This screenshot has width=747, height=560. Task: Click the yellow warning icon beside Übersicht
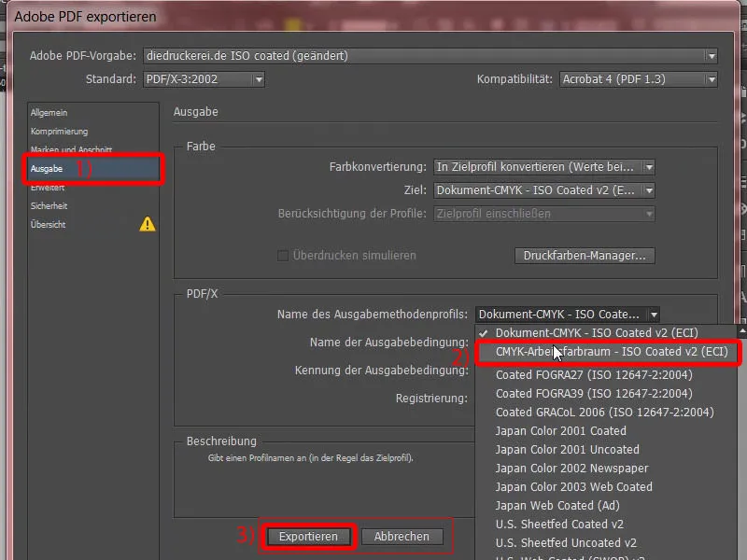coord(148,224)
